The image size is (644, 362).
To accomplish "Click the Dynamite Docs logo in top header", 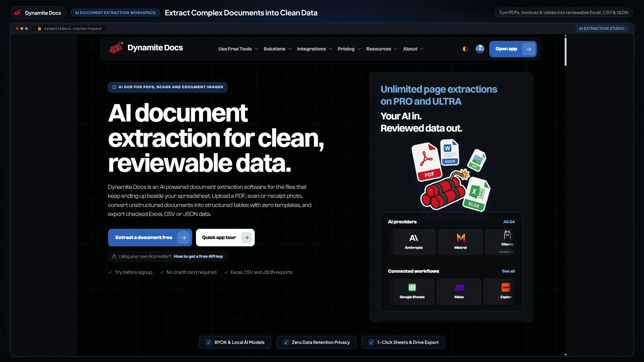I will point(18,12).
